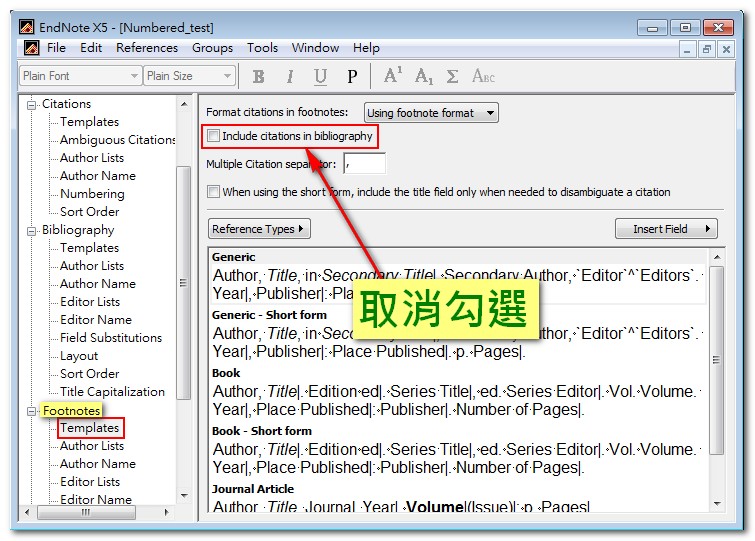Collapse the Citations tree node
Image resolution: width=755 pixels, height=541 pixels.
(x=31, y=104)
